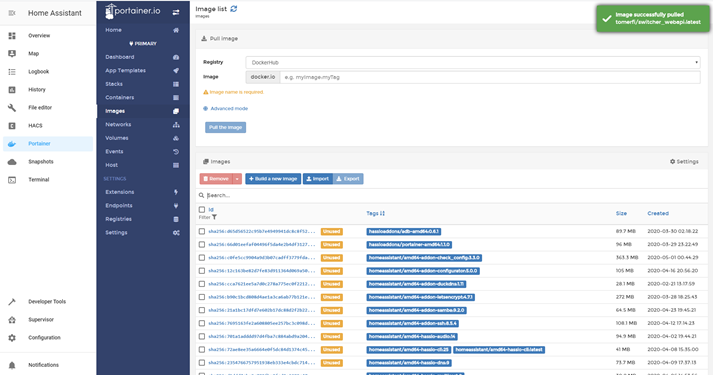The width and height of the screenshot is (713, 375).
Task: Open Portainer Home via house icon
Action: tap(176, 30)
